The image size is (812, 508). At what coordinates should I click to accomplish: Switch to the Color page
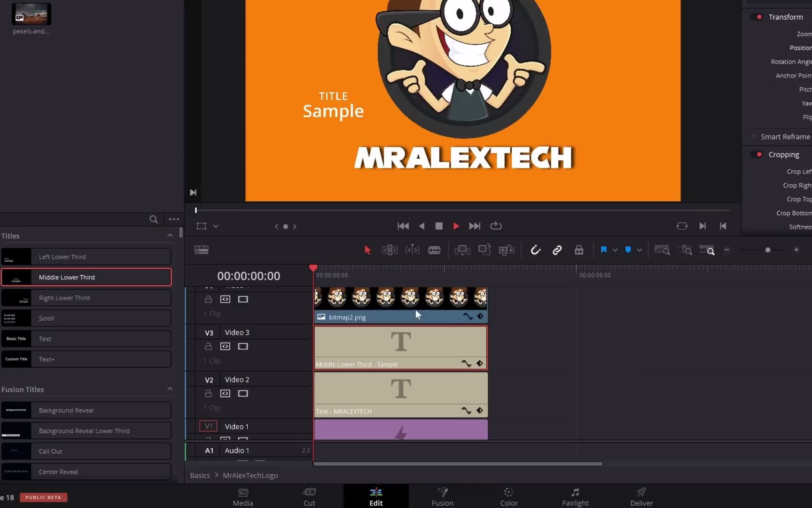point(509,497)
